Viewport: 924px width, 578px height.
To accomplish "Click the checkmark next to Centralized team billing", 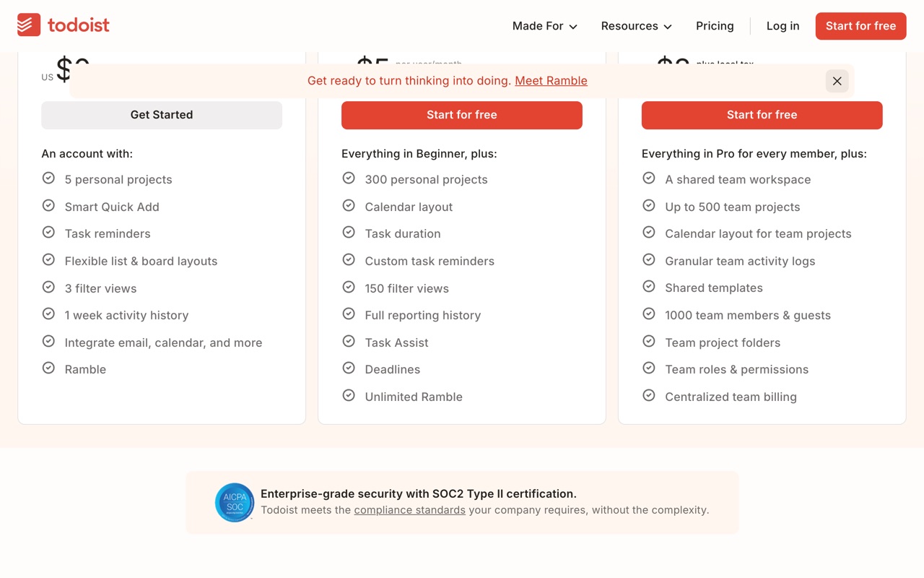I will coord(649,395).
